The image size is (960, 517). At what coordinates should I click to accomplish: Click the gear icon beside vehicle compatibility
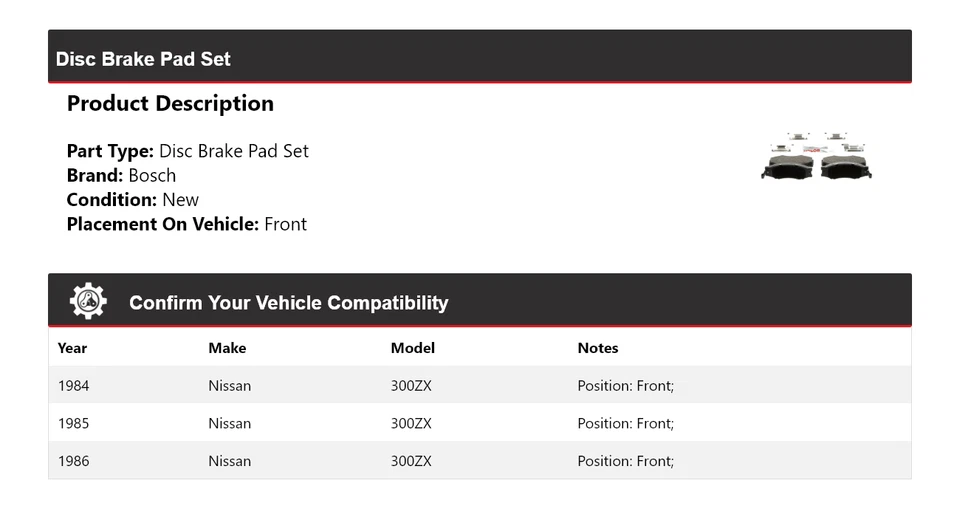coord(88,301)
